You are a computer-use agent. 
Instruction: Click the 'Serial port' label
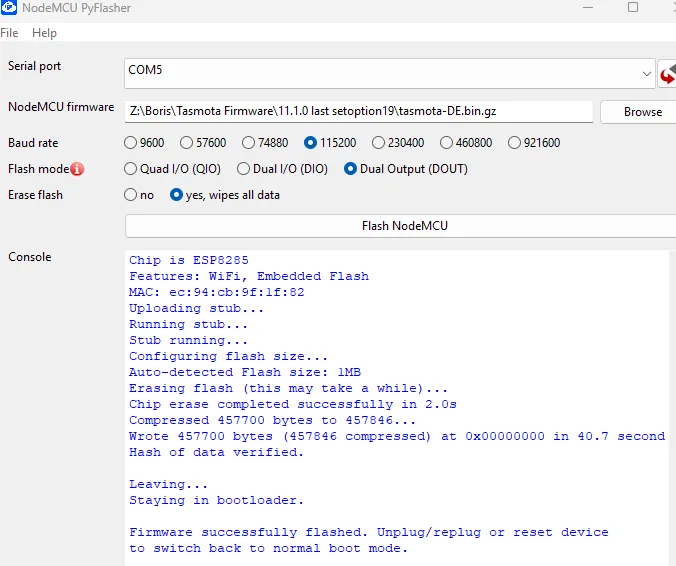tap(34, 66)
